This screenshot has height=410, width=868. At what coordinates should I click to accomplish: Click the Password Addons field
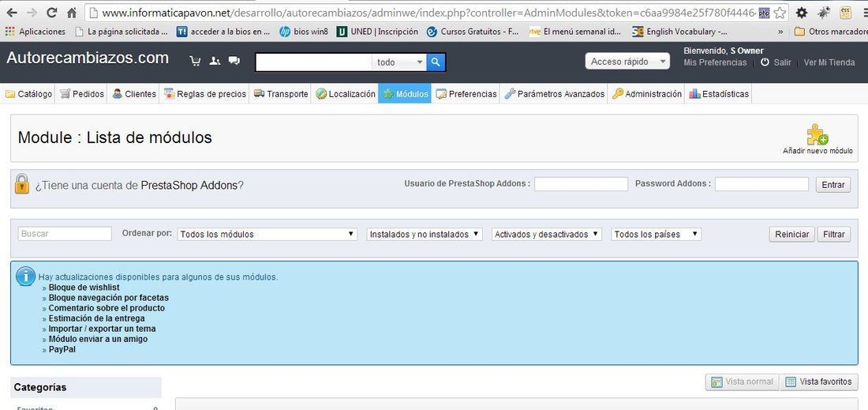point(761,185)
